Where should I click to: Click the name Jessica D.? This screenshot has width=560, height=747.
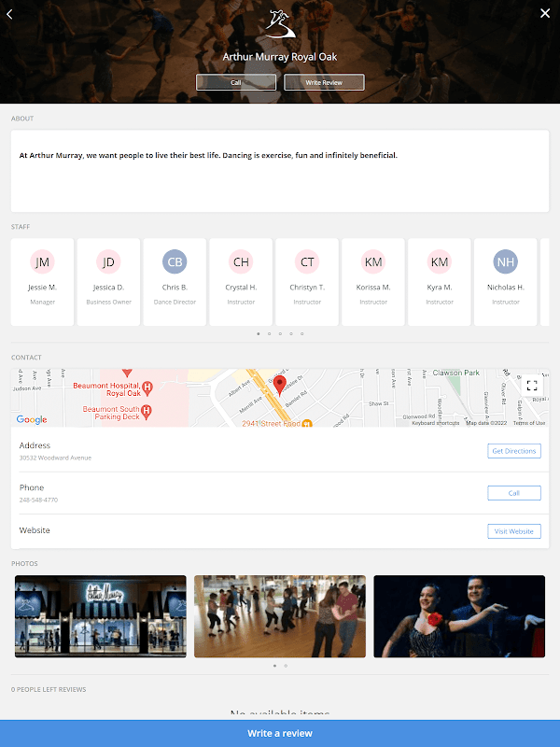click(108, 288)
